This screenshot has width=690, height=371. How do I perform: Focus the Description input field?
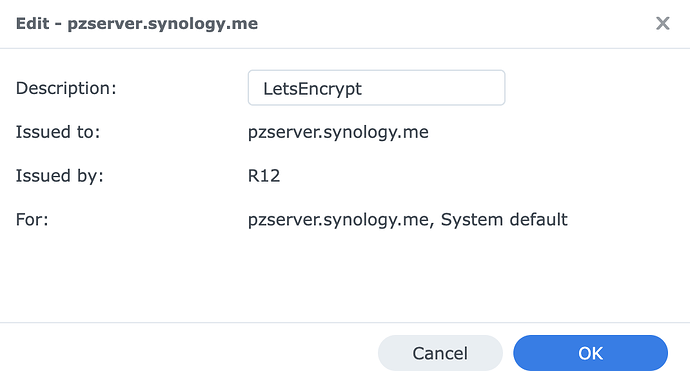[376, 88]
